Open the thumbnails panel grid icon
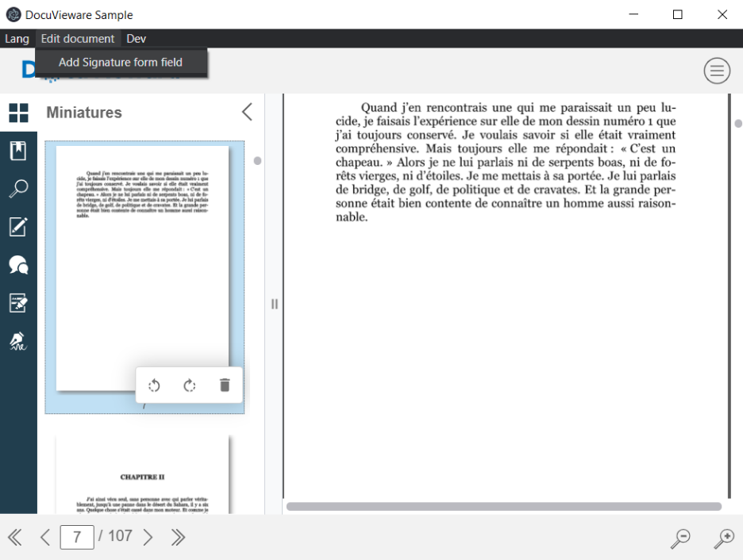 pyautogui.click(x=17, y=113)
